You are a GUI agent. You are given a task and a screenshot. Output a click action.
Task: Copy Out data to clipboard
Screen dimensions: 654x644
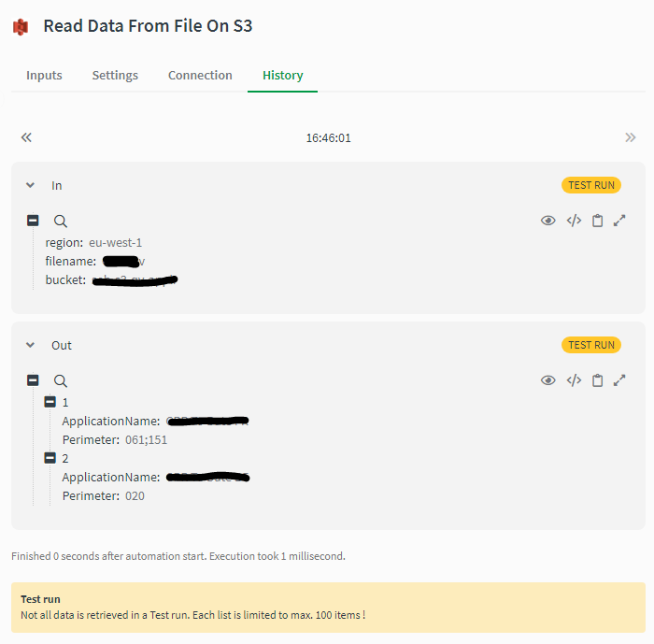pyautogui.click(x=597, y=380)
